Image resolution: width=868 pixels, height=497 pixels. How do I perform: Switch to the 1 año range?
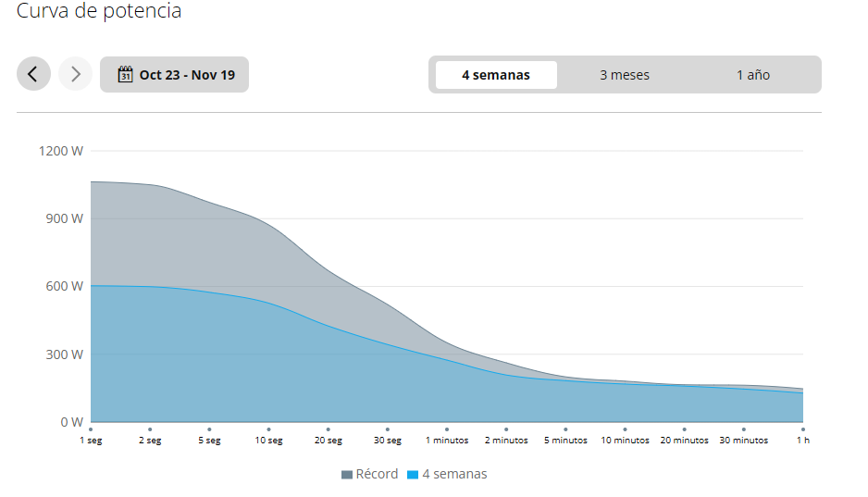(x=753, y=75)
